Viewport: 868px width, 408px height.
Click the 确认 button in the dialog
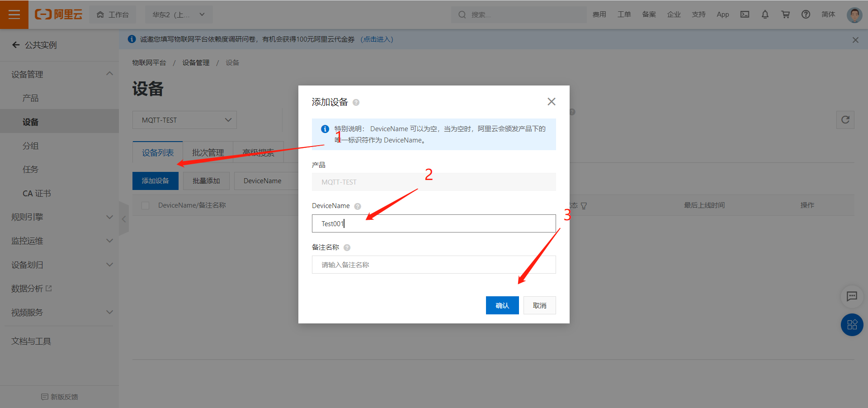[502, 305]
